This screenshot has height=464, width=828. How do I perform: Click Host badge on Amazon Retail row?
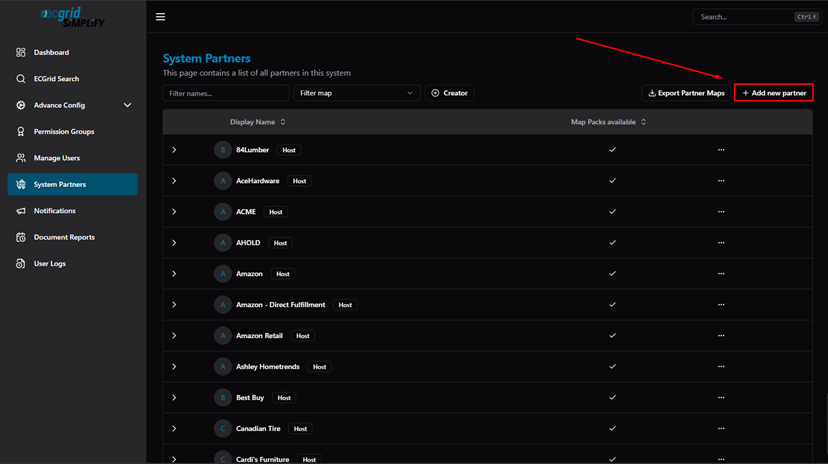[303, 336]
